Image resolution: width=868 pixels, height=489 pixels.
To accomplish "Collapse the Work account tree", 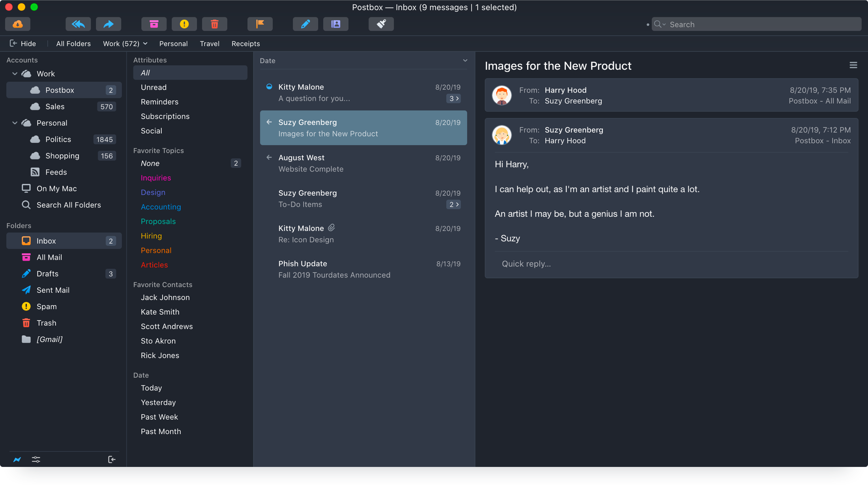I will click(15, 74).
